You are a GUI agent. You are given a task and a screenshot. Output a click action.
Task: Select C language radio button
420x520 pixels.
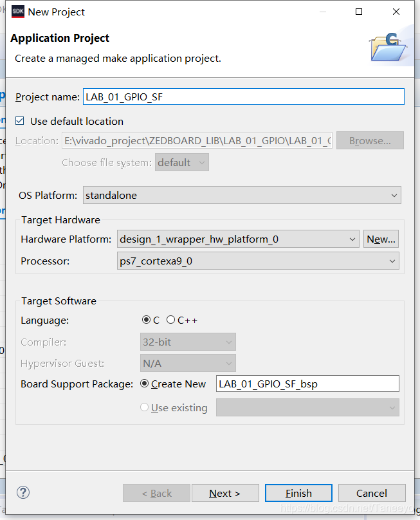146,320
